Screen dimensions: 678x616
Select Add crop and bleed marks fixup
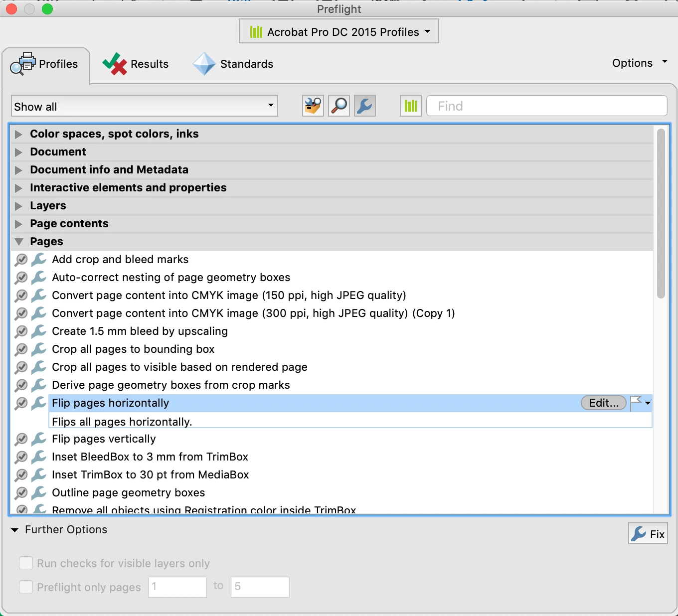[120, 259]
